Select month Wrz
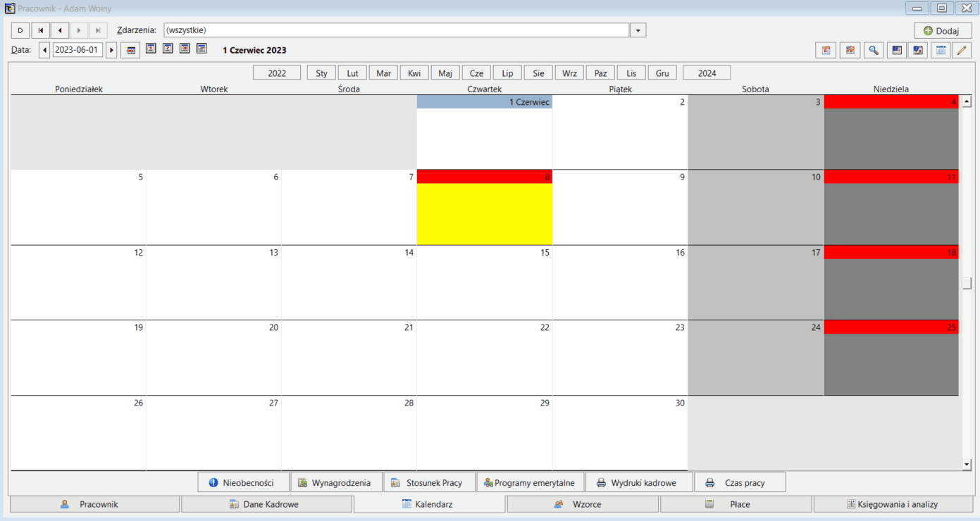 click(569, 73)
